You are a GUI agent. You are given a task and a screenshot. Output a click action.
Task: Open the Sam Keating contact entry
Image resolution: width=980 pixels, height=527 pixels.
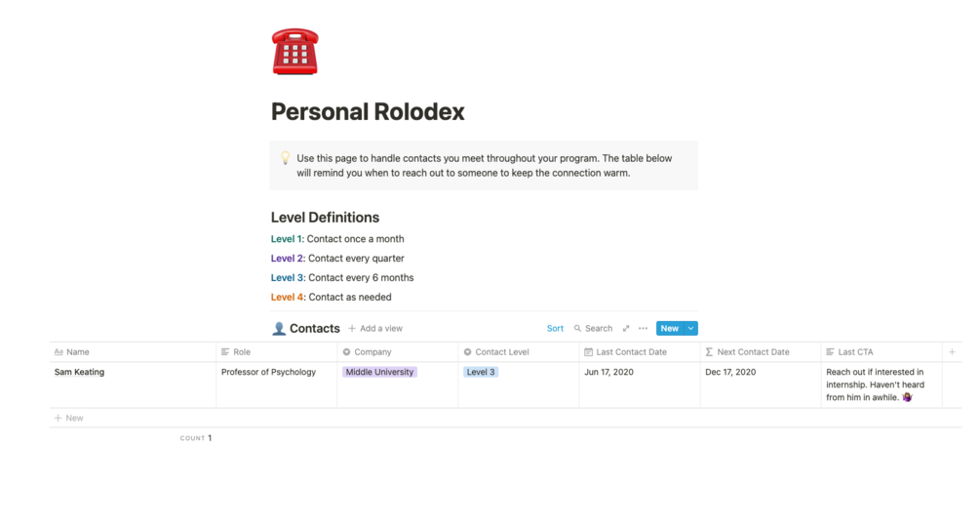(79, 372)
